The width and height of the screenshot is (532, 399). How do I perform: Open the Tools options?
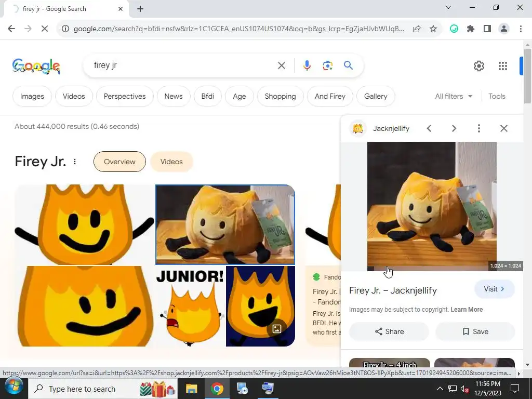[497, 96]
